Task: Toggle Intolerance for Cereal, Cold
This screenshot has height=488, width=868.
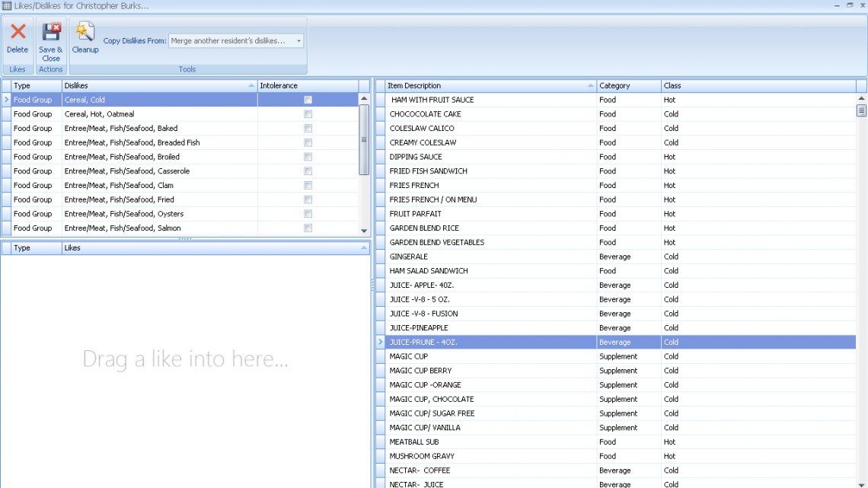Action: 308,100
